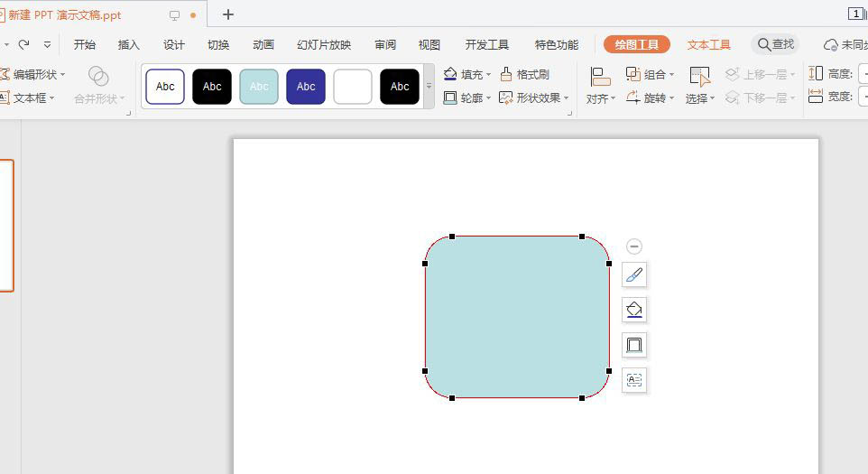Switch to the 插入 ribbon tab
The height and width of the screenshot is (474, 868).
[128, 45]
